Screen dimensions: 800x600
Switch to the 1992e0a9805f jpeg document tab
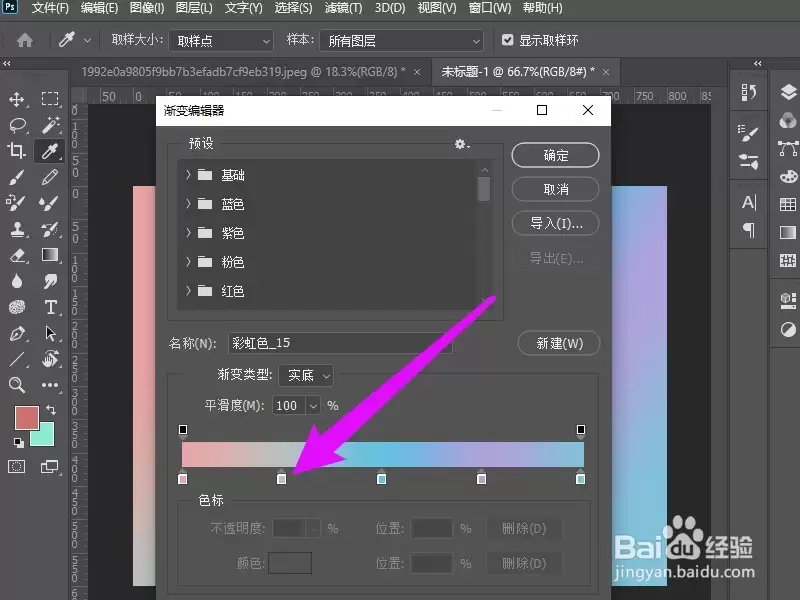[243, 72]
